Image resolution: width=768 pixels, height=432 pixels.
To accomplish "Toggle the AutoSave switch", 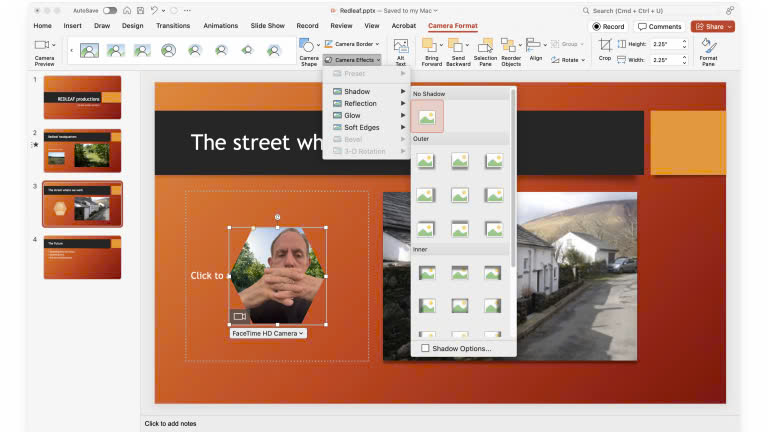I will (110, 10).
